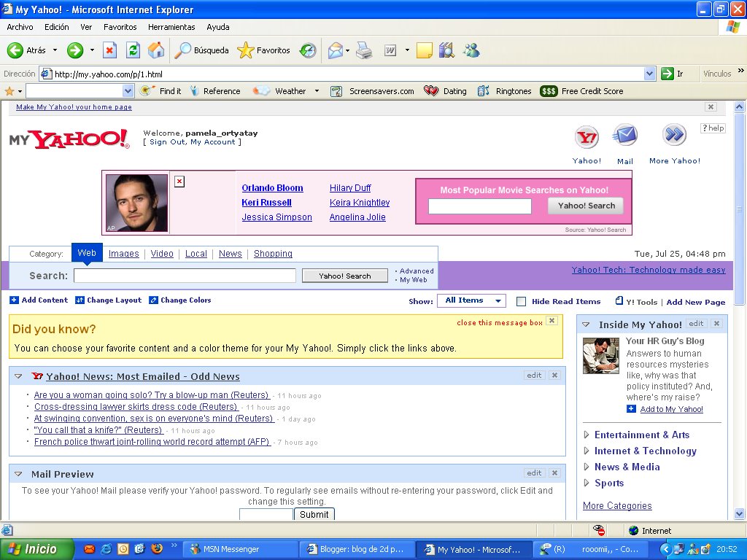Click Screensavers.com toolbar icon
This screenshot has height=560, width=747.
coord(336,91)
